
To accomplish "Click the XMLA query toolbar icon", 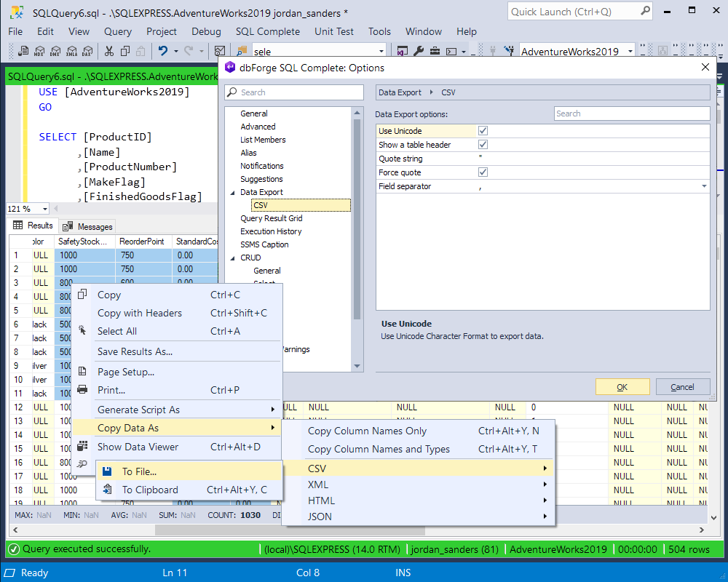I will click(71, 51).
